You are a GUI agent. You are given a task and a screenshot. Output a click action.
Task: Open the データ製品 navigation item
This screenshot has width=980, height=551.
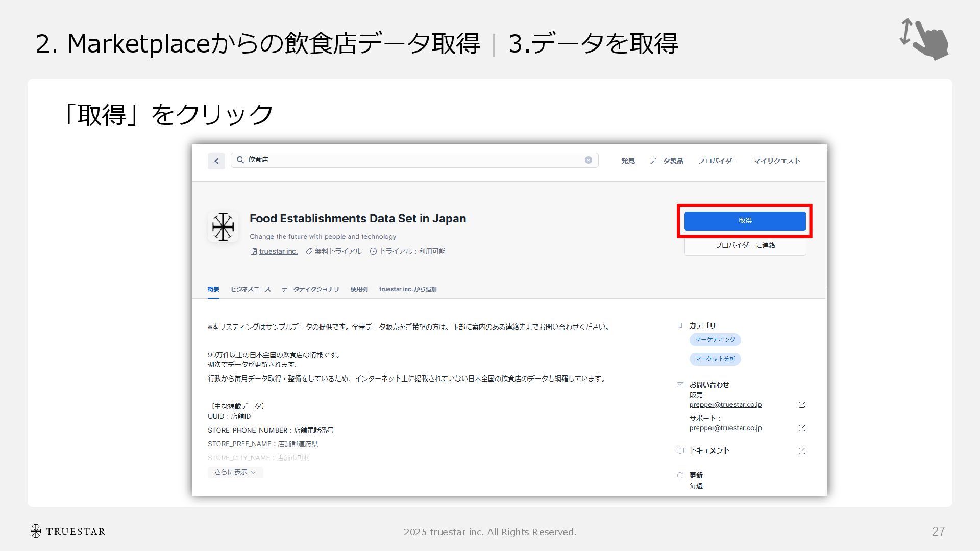pyautogui.click(x=666, y=161)
